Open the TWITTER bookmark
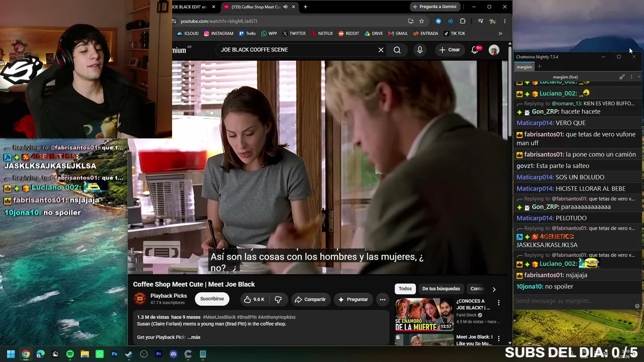The image size is (644, 362). [294, 34]
